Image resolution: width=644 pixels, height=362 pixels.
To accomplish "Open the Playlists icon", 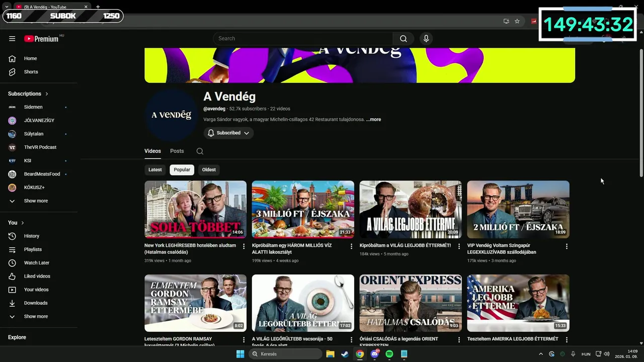I will (12, 249).
